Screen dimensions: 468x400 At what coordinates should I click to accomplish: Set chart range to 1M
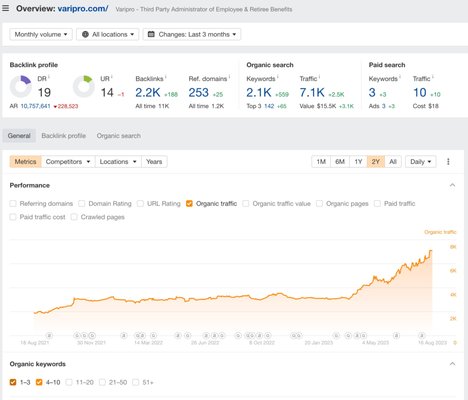pos(321,162)
